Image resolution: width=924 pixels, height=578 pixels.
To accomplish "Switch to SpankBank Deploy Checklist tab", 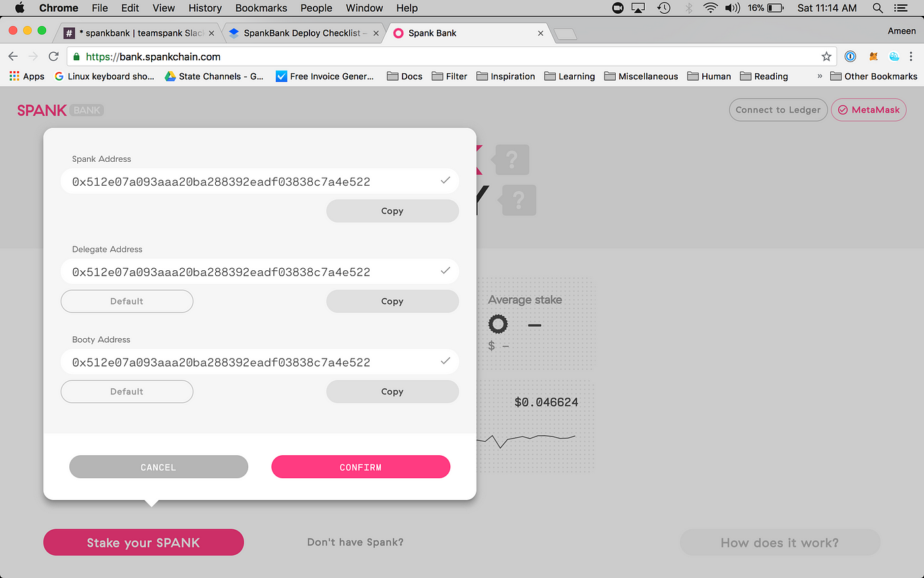I will pos(303,33).
